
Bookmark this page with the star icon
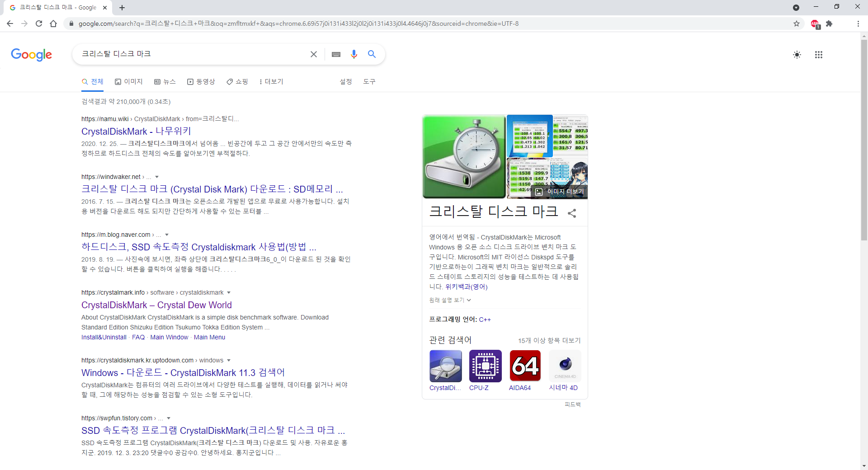pyautogui.click(x=797, y=23)
